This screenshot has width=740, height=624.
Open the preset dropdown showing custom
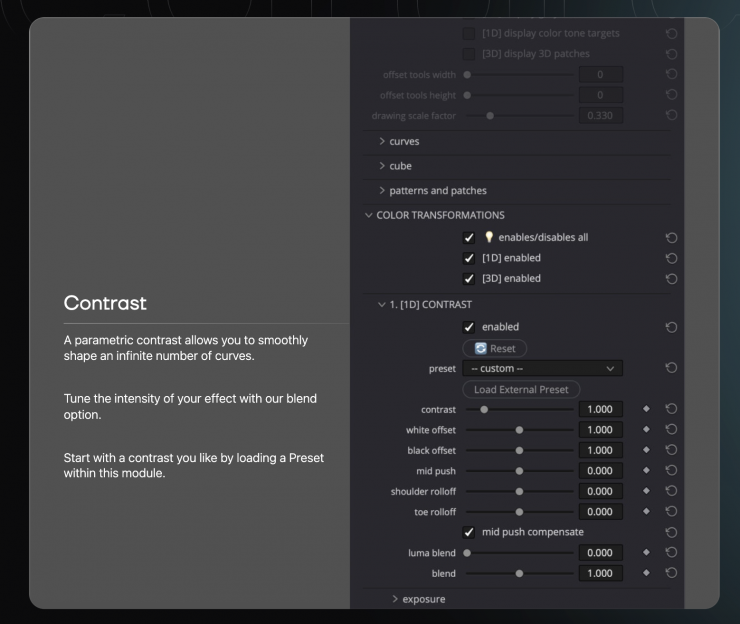pos(543,368)
